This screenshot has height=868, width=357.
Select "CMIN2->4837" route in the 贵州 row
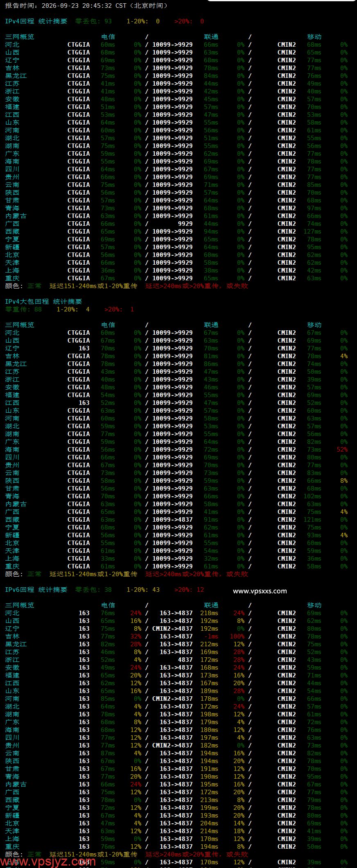[x=172, y=745]
